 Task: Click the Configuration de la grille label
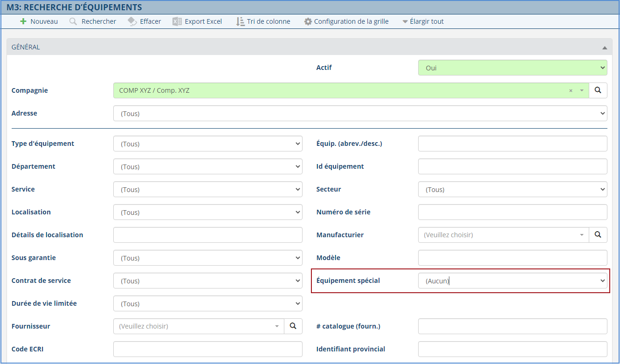point(351,21)
